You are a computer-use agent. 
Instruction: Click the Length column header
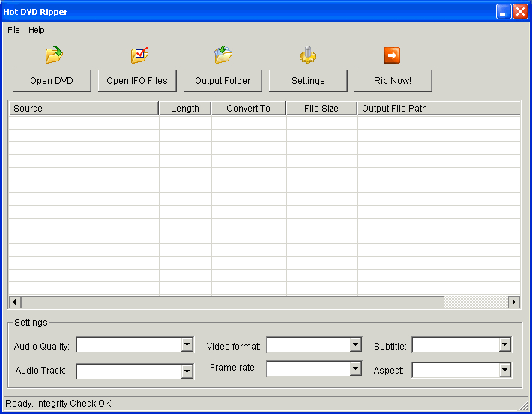point(185,108)
